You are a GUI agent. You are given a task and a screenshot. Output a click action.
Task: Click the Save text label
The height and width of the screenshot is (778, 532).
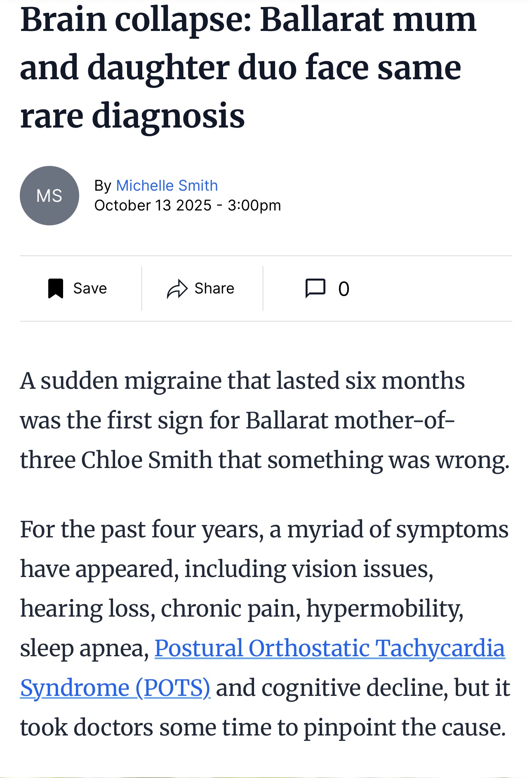90,288
